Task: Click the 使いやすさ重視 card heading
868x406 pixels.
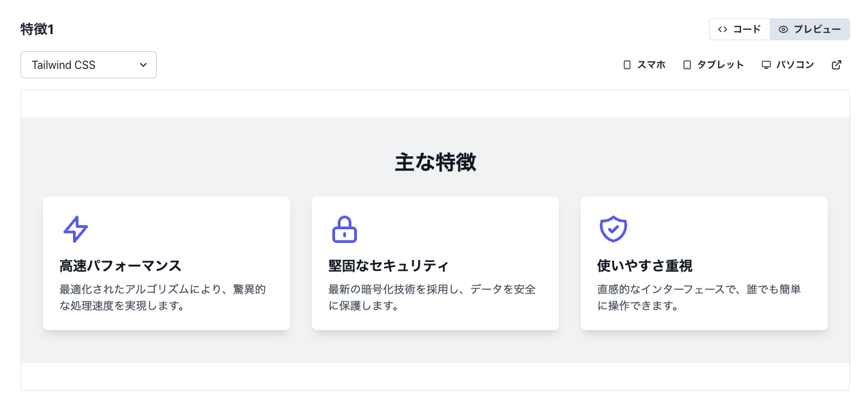Action: tap(645, 265)
